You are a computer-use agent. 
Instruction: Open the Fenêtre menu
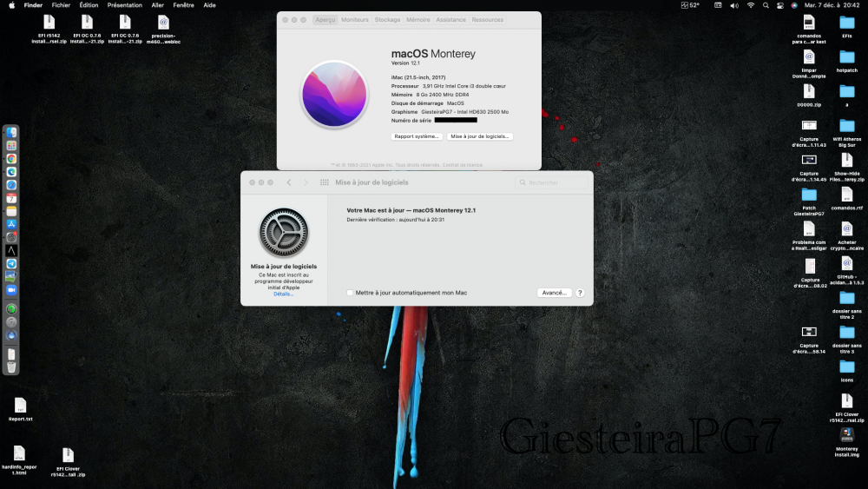183,5
